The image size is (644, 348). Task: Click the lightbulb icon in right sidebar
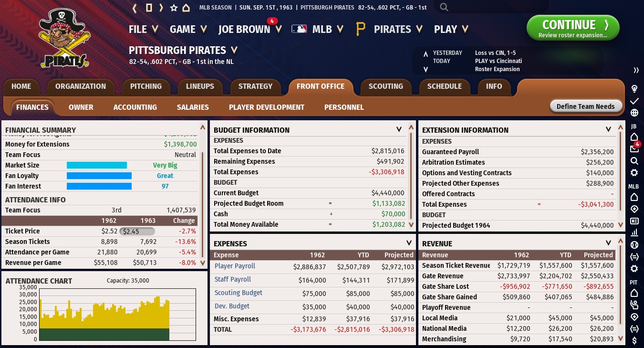[x=634, y=89]
